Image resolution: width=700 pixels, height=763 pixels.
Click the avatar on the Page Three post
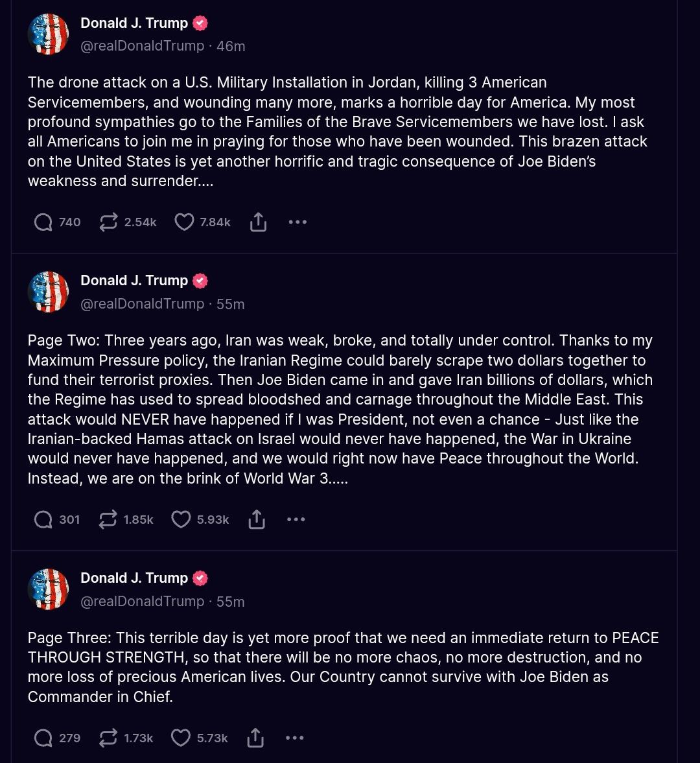pos(49,589)
